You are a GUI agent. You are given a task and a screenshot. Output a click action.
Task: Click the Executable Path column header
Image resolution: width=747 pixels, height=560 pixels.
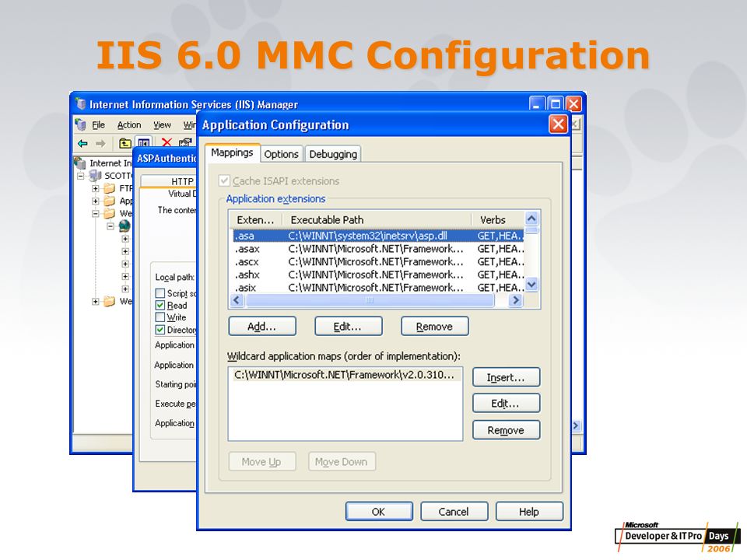click(x=377, y=219)
